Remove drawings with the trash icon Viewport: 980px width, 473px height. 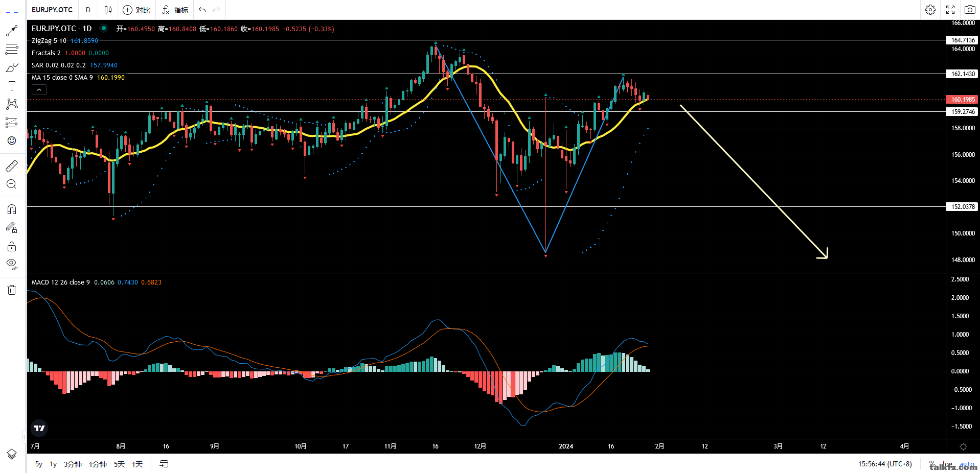pyautogui.click(x=12, y=290)
